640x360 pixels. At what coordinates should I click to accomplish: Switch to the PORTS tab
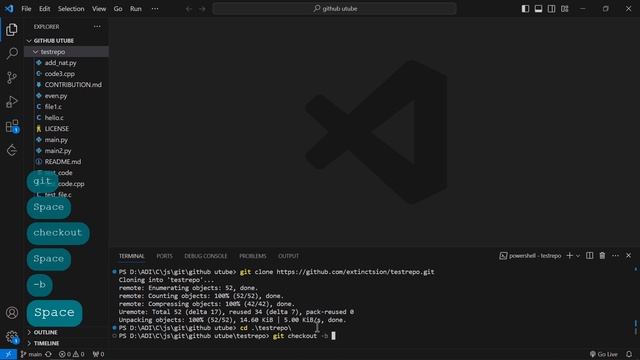click(164, 256)
